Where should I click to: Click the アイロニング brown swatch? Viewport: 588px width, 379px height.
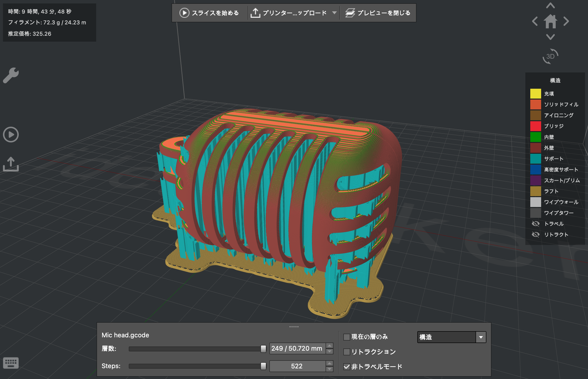point(535,115)
